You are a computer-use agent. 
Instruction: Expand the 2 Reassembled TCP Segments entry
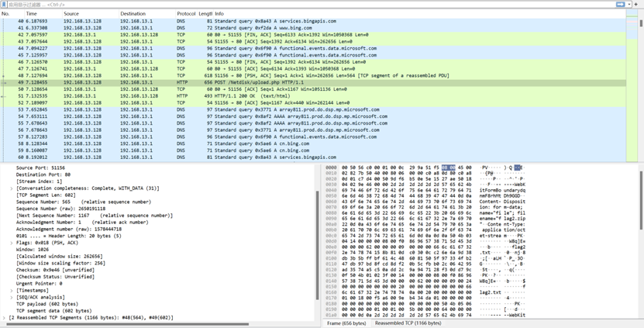coord(5,318)
